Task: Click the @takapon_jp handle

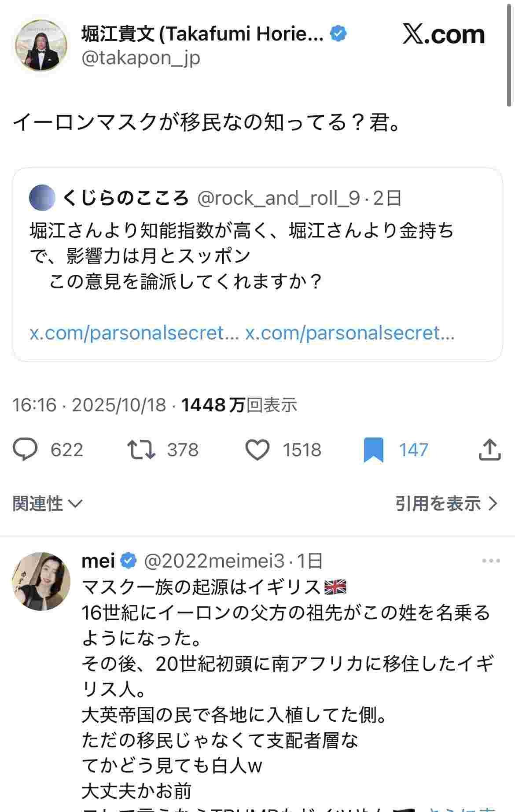Action: coord(141,58)
